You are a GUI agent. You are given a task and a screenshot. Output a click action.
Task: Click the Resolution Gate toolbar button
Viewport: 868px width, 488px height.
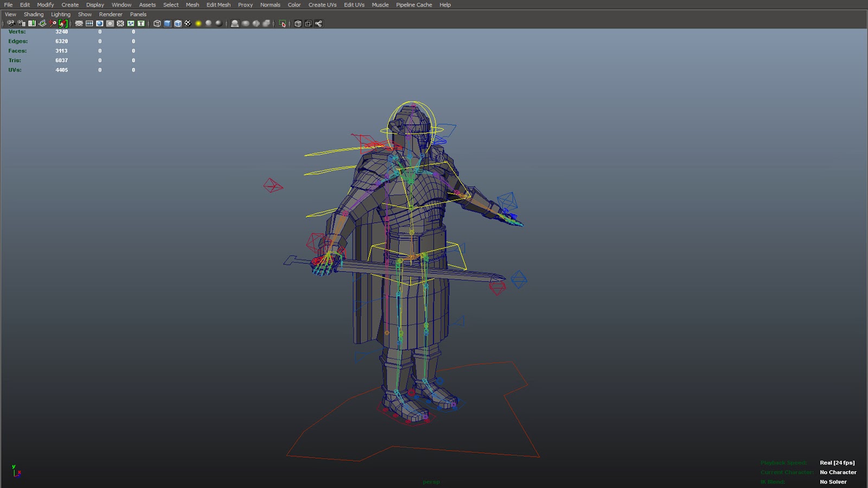100,23
